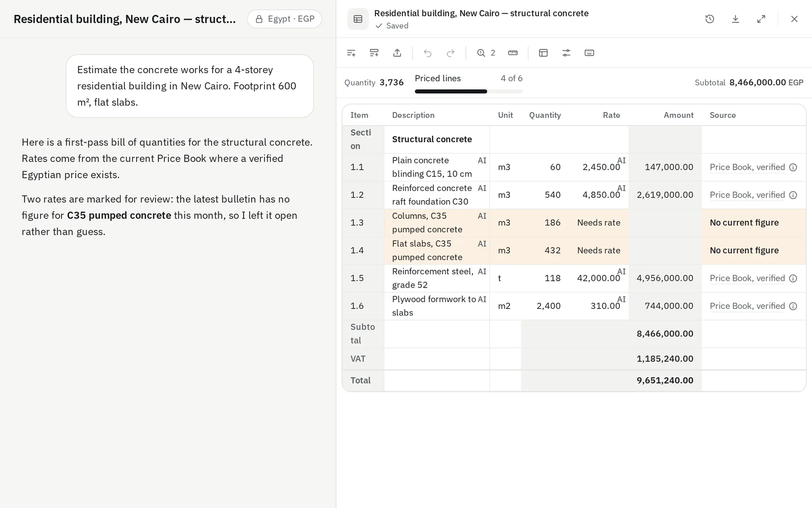Open the table layout icon

point(543,53)
